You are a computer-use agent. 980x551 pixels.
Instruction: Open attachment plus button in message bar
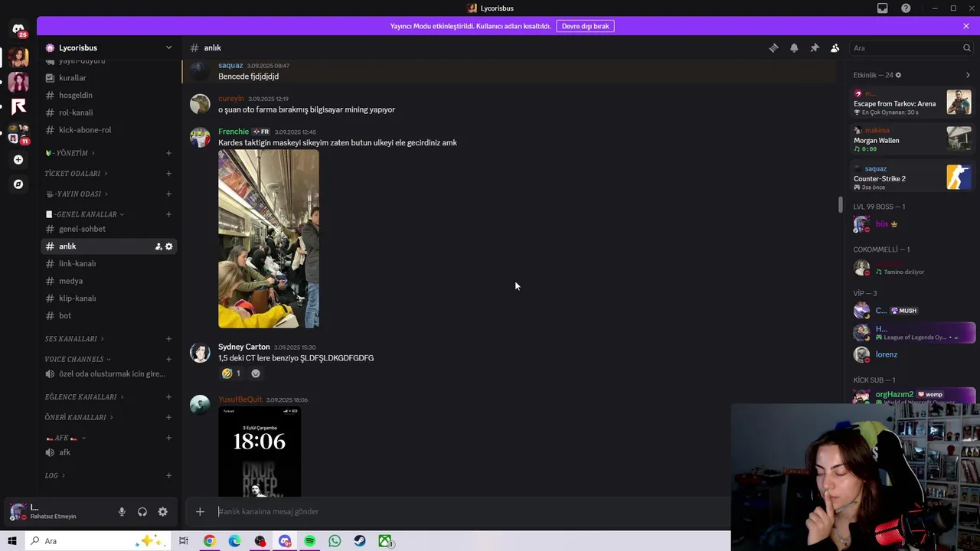pos(200,511)
